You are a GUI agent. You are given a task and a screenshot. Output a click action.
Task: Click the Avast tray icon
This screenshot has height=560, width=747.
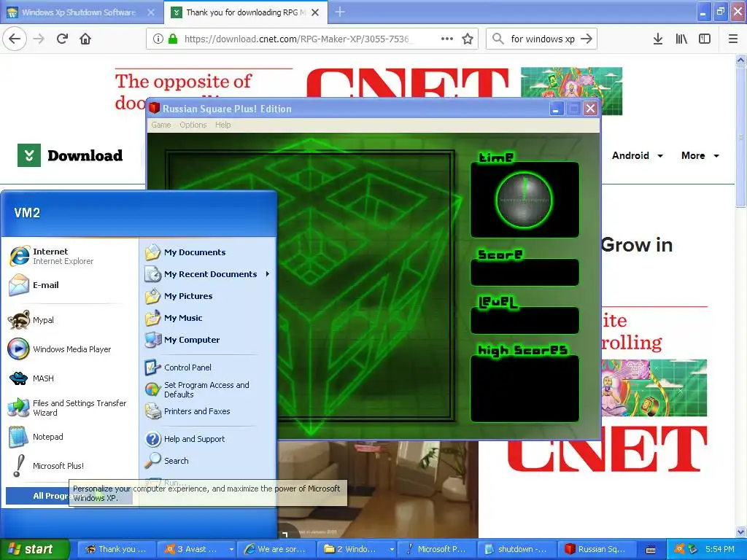[x=679, y=549]
